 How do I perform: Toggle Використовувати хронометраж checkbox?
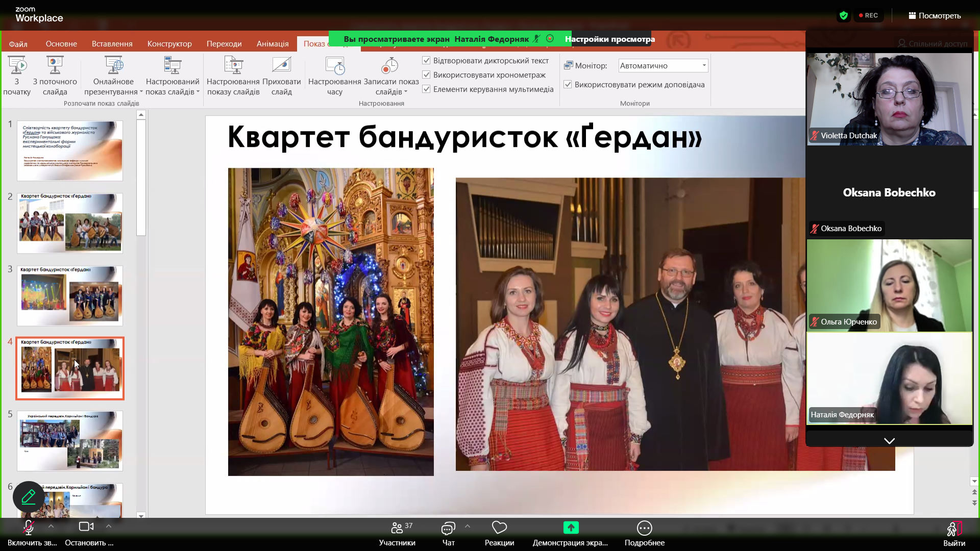[x=427, y=75]
